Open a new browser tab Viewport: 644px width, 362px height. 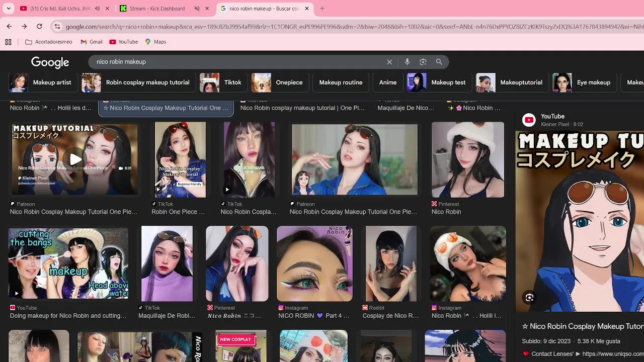pos(322,9)
